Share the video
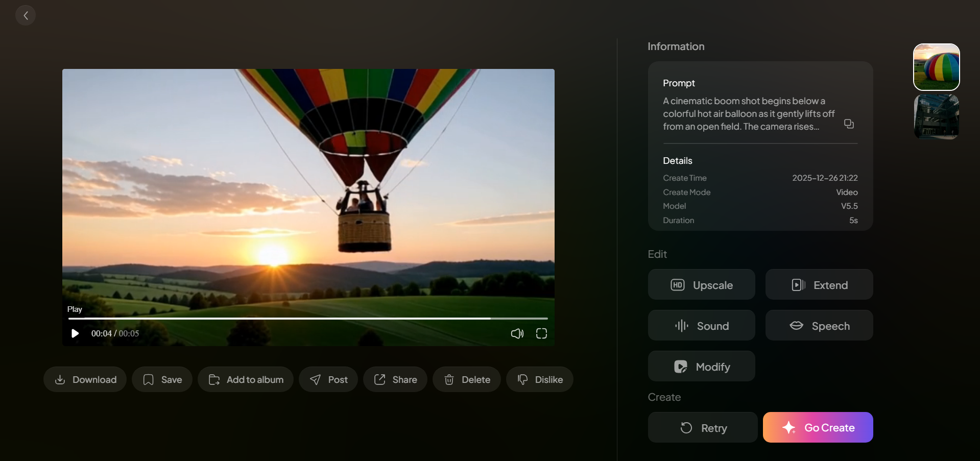The height and width of the screenshot is (461, 980). 395,379
